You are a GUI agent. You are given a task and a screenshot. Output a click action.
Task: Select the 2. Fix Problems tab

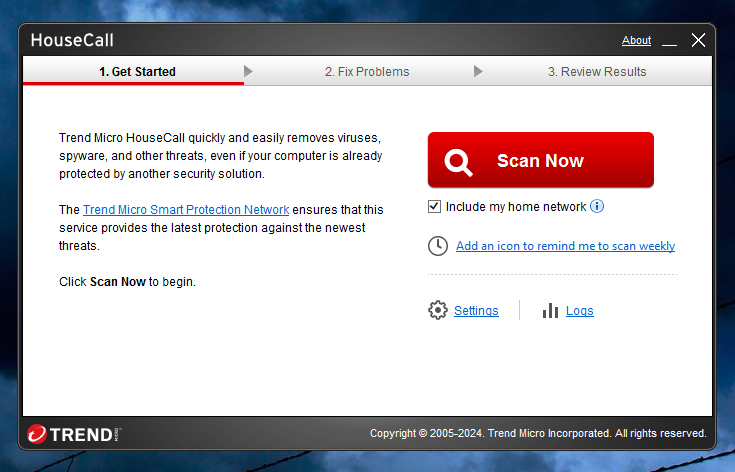click(x=367, y=72)
